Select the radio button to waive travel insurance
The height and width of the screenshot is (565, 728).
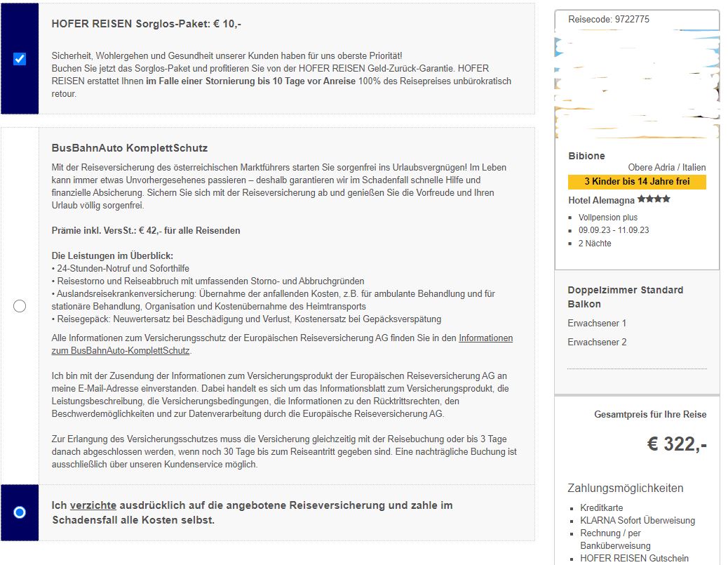(x=20, y=512)
